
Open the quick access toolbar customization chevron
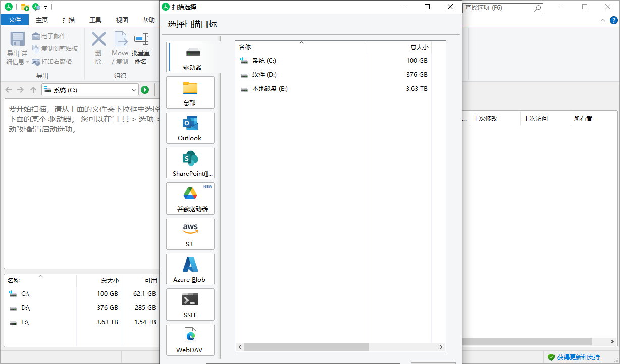pos(46,7)
